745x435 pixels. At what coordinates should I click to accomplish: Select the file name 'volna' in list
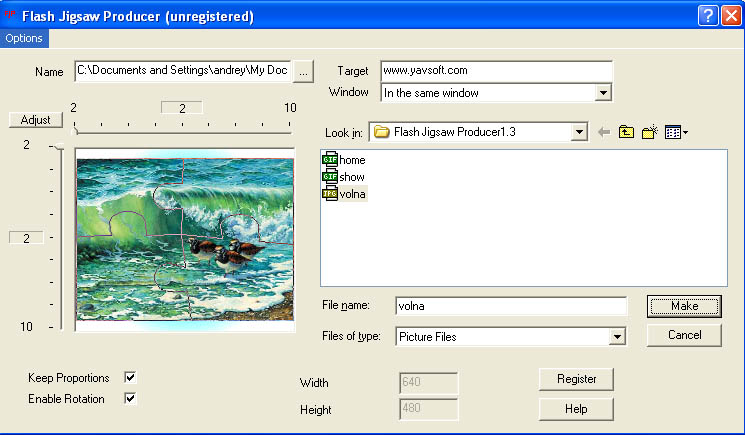coord(353,194)
